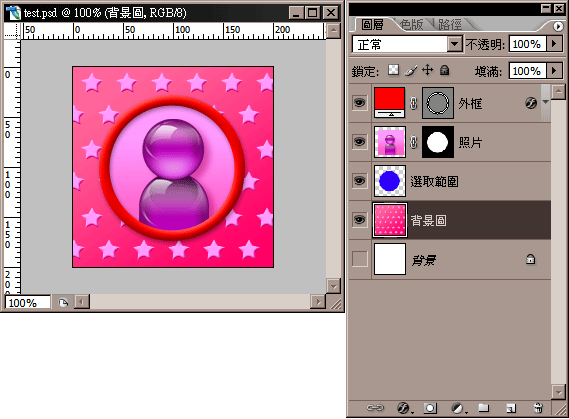Switch to the 圖層 tab
The width and height of the screenshot is (569, 419).
pyautogui.click(x=372, y=25)
